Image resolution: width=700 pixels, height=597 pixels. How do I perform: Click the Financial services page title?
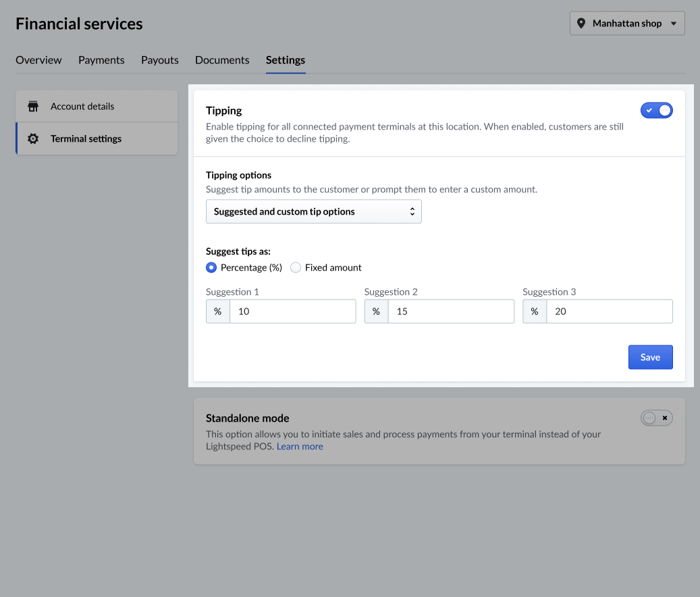pos(79,24)
